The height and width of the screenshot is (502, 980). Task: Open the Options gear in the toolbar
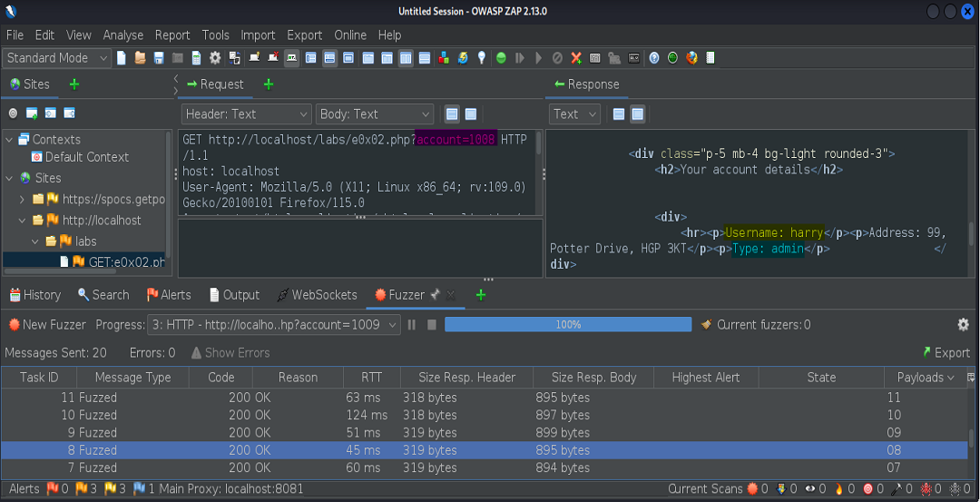click(x=215, y=58)
